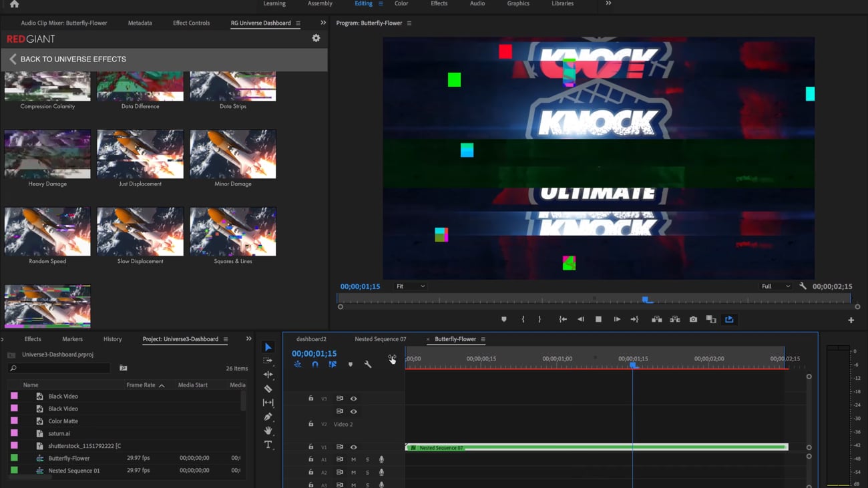Open timeline display settings wrench

click(x=368, y=364)
